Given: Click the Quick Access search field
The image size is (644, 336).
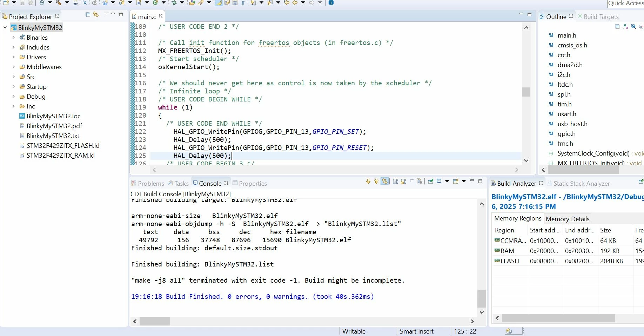Looking at the screenshot, I should (625, 4).
